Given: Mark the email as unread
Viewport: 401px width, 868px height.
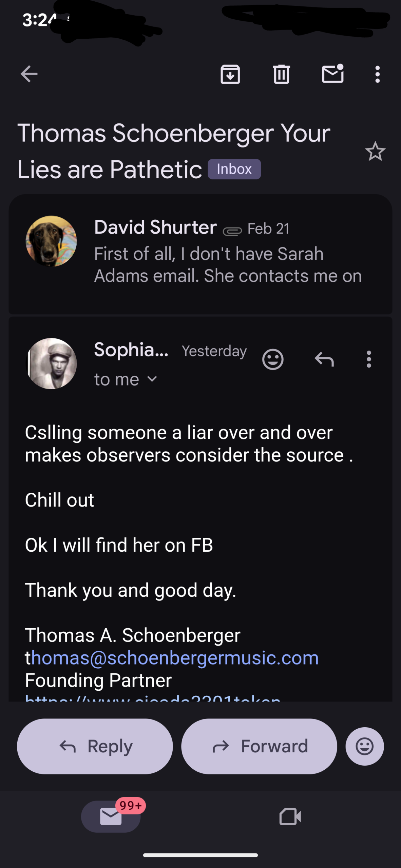Looking at the screenshot, I should coord(332,74).
